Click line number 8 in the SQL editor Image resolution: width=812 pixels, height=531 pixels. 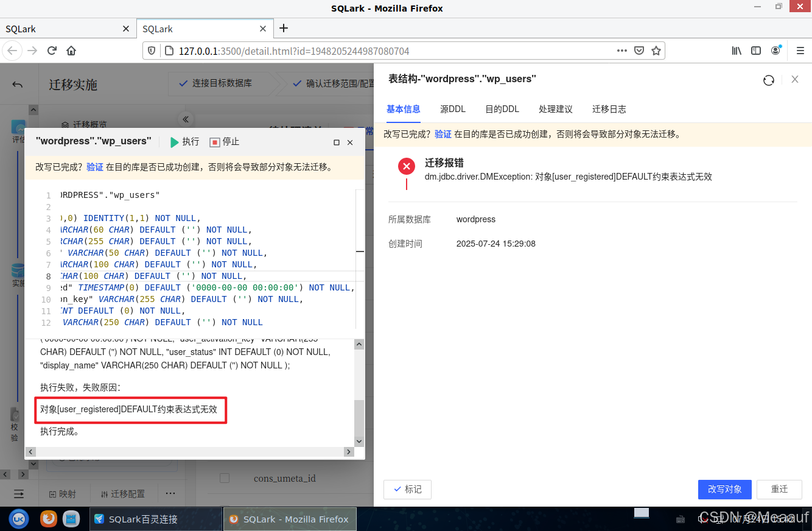48,276
